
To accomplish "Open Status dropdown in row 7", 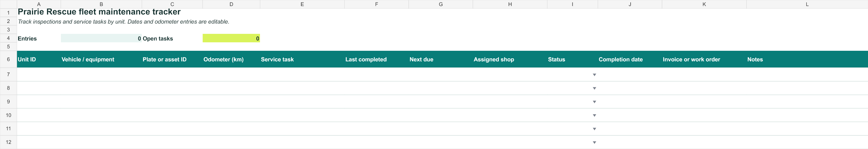I will (594, 75).
